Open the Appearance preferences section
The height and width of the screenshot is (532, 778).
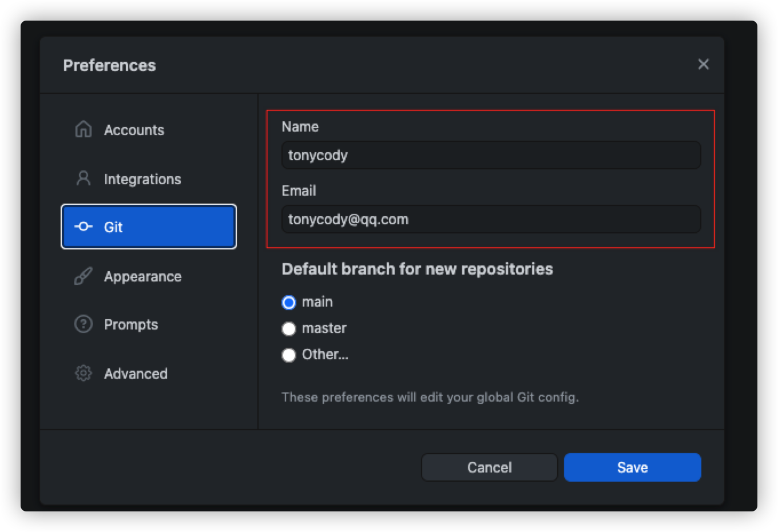[142, 276]
